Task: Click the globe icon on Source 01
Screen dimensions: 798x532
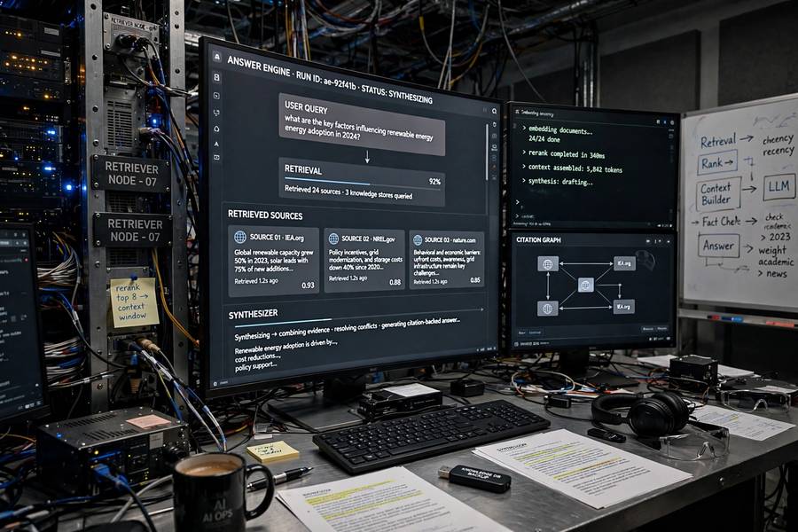Action: pyautogui.click(x=240, y=237)
